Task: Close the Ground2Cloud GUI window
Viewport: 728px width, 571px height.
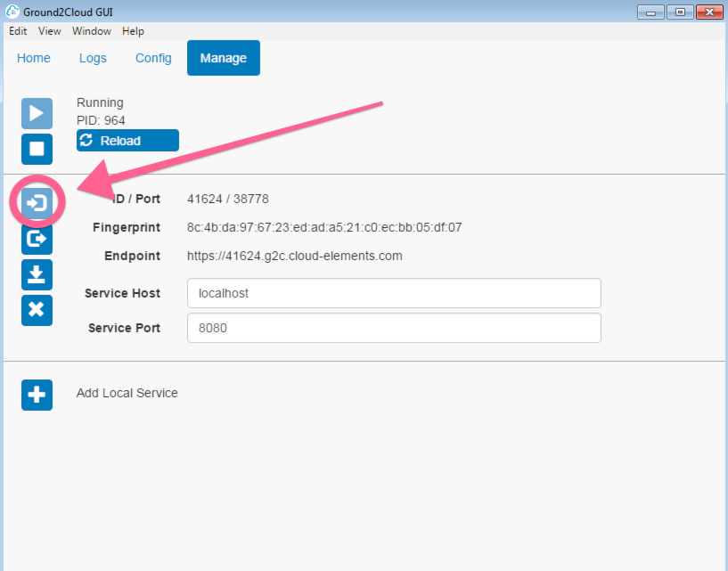Action: 709,12
